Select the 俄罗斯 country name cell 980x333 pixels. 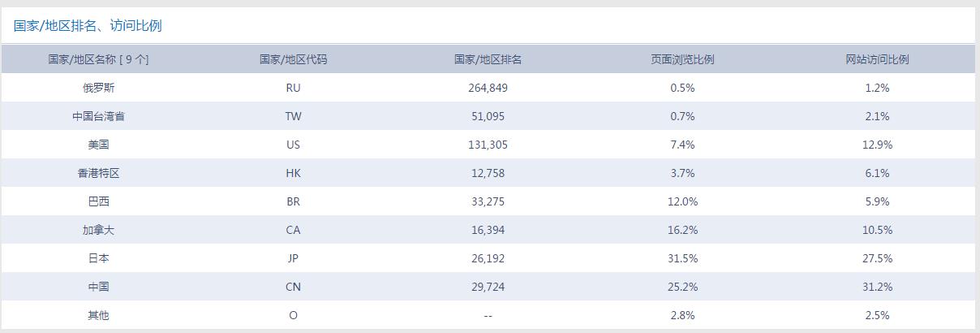point(98,88)
